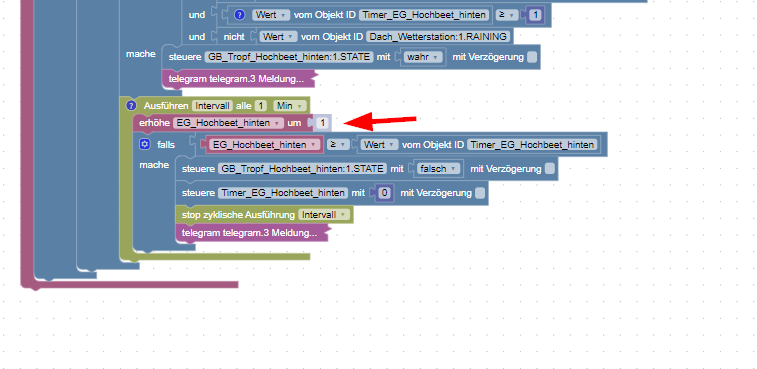
Task: Open Wert dropdown for Dach_Wetterstation:1.RAINING
Action: click(279, 36)
